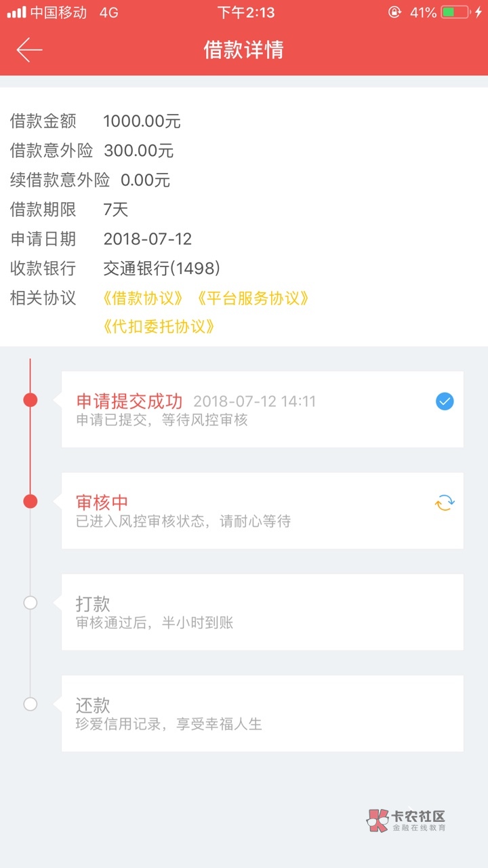Tap the signal strength bars icon

coord(16,12)
